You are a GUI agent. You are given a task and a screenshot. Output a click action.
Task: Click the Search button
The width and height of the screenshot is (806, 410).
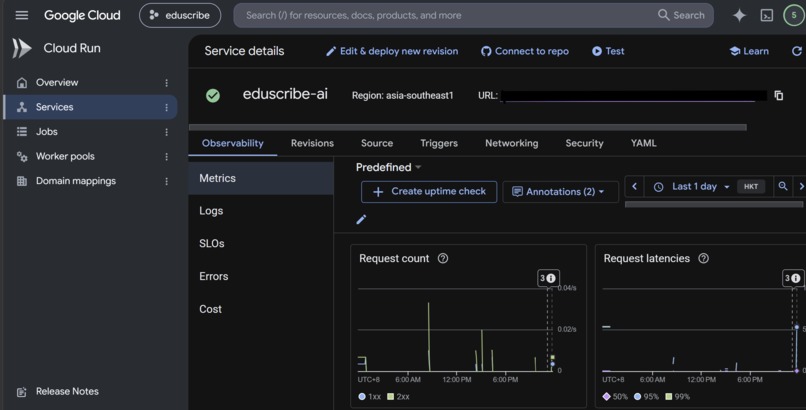(x=681, y=15)
